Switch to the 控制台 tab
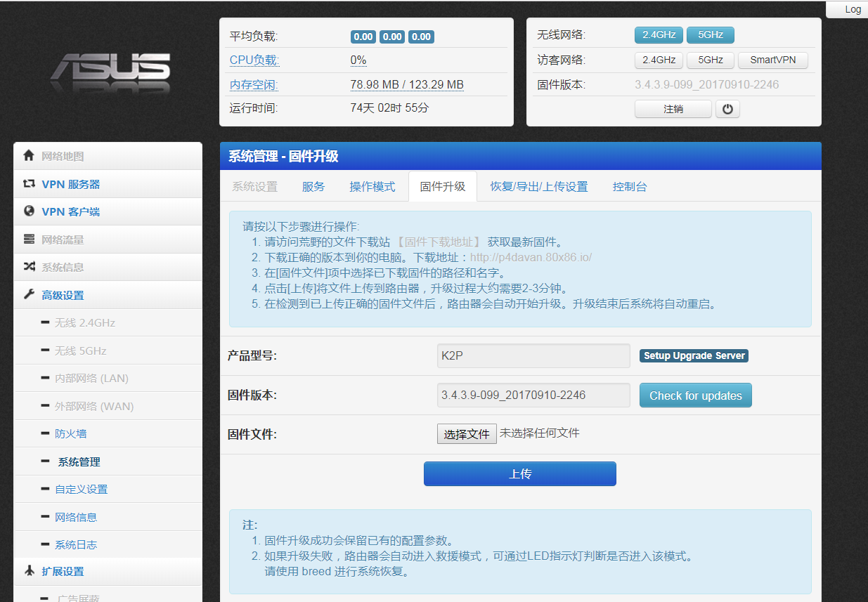The width and height of the screenshot is (868, 602). 630,186
